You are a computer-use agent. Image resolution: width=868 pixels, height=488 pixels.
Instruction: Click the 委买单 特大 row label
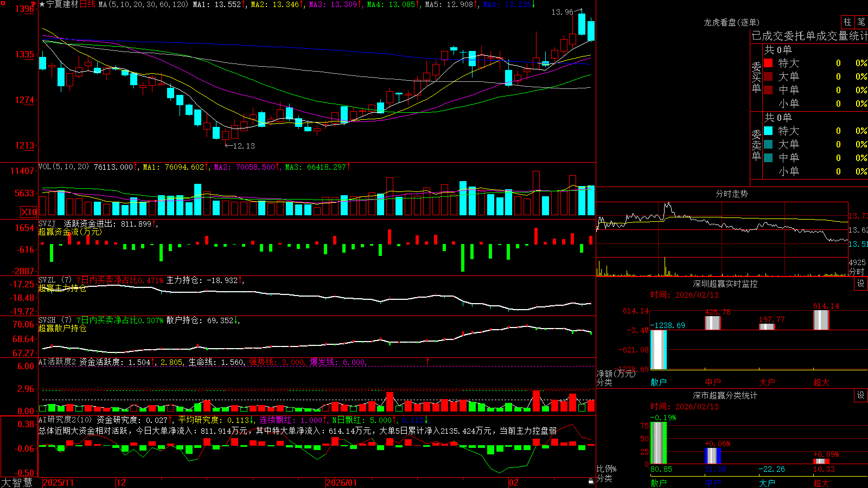tap(788, 63)
